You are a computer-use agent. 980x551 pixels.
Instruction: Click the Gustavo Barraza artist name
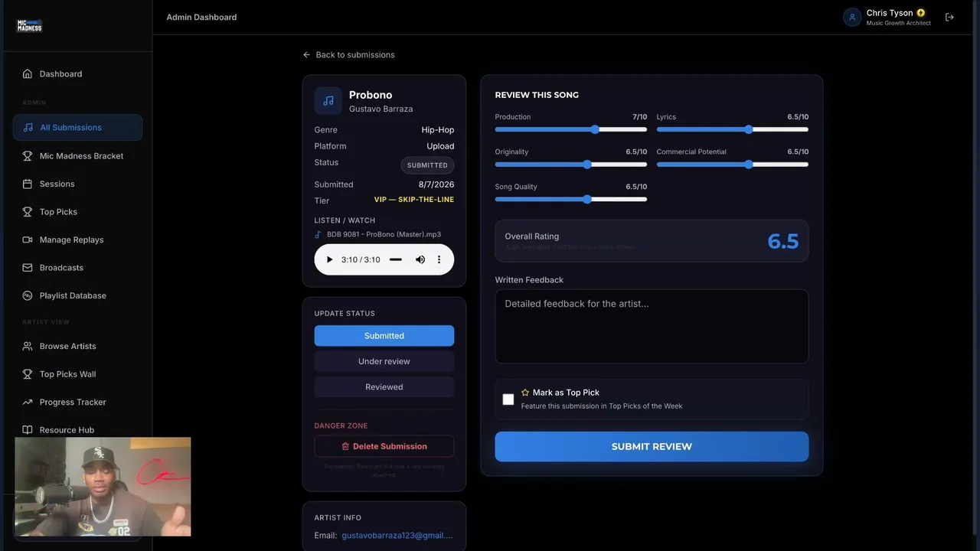pos(381,109)
